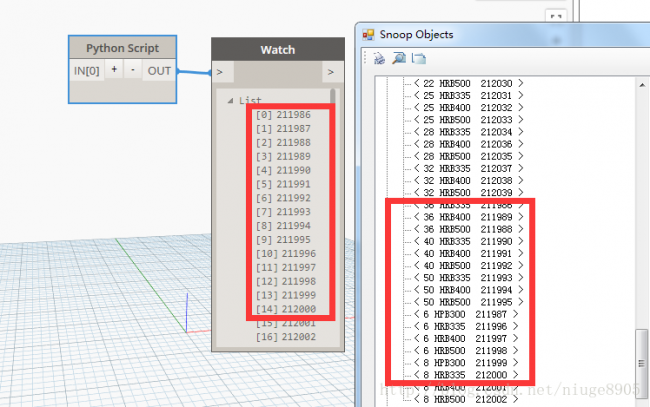Screen dimensions: 650x407
Task: Click the OUT port of Python Script
Action: click(x=159, y=70)
